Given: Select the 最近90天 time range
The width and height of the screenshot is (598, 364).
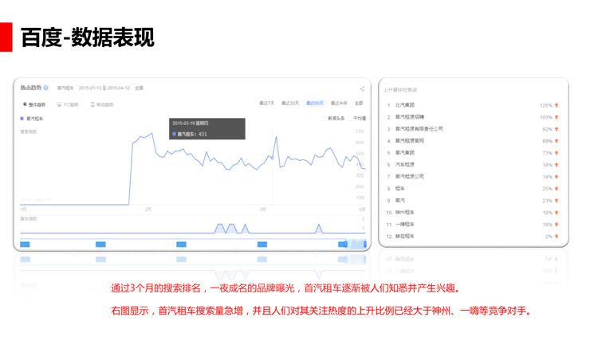Looking at the screenshot, I should [315, 104].
